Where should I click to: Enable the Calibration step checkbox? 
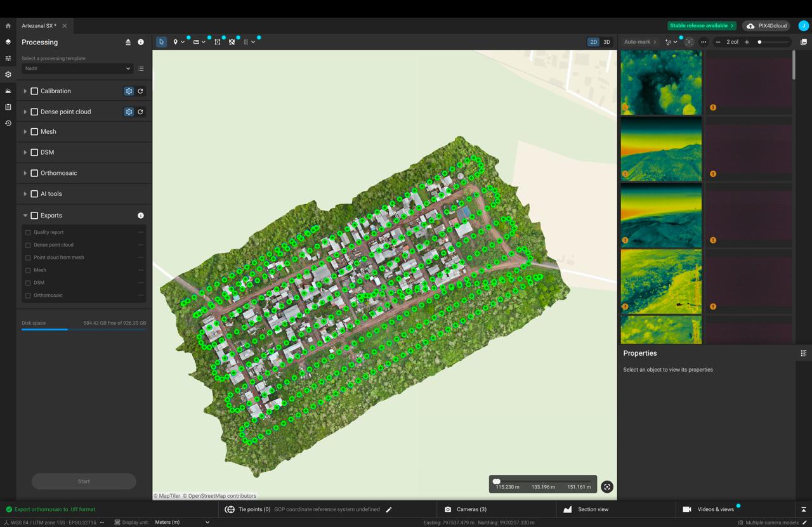tap(35, 91)
